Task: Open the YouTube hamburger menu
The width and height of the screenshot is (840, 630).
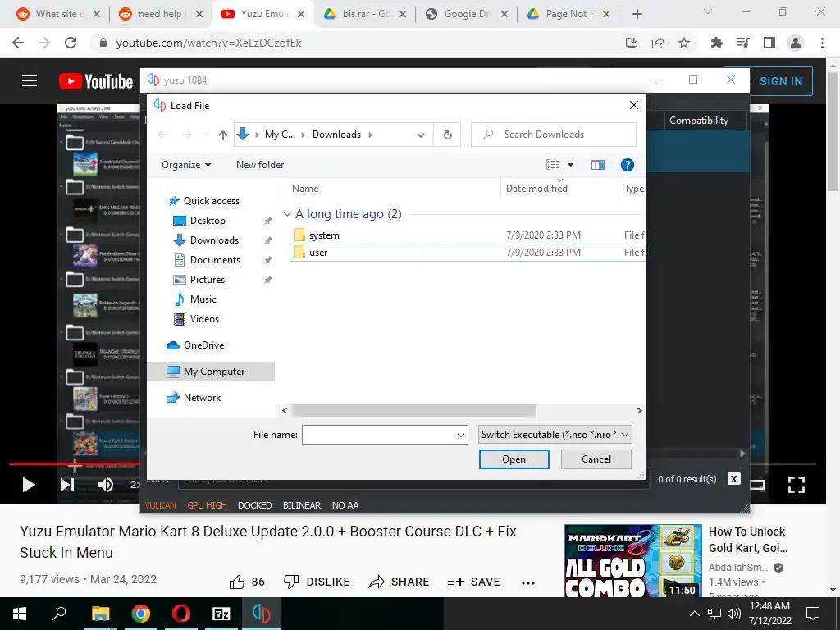Action: (x=30, y=81)
